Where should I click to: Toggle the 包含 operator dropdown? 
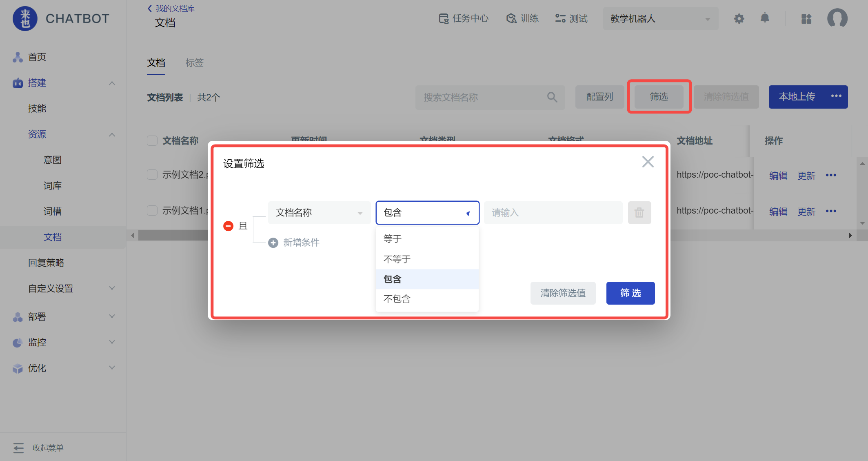click(427, 213)
